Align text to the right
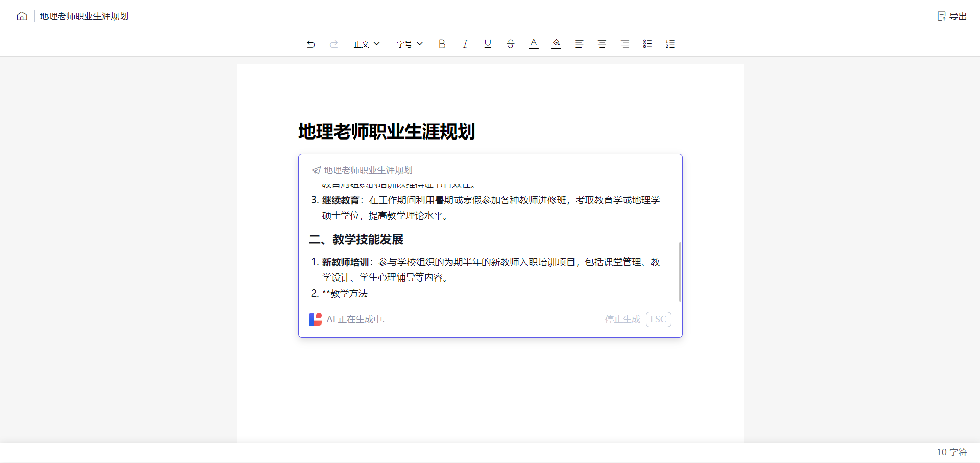This screenshot has width=980, height=463. 625,44
